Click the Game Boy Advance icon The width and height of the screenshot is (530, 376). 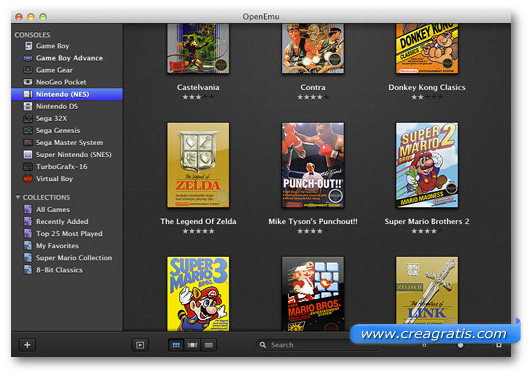tap(28, 58)
